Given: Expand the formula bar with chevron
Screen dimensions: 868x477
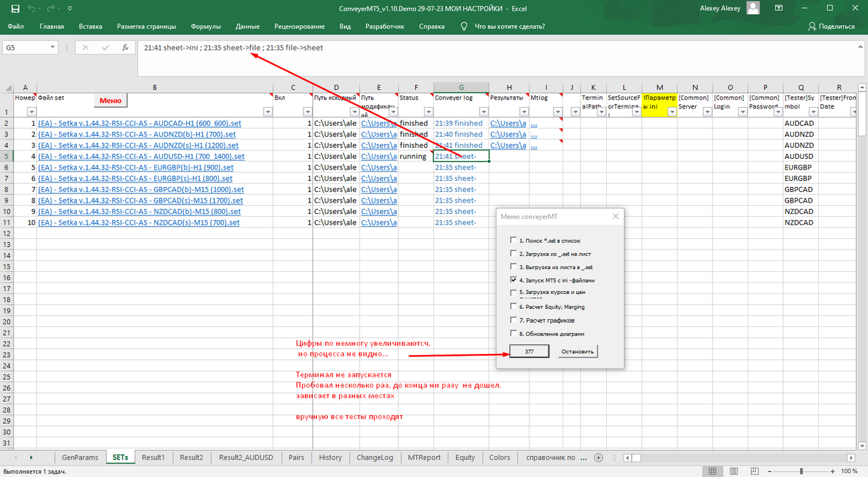Looking at the screenshot, I should [x=861, y=46].
